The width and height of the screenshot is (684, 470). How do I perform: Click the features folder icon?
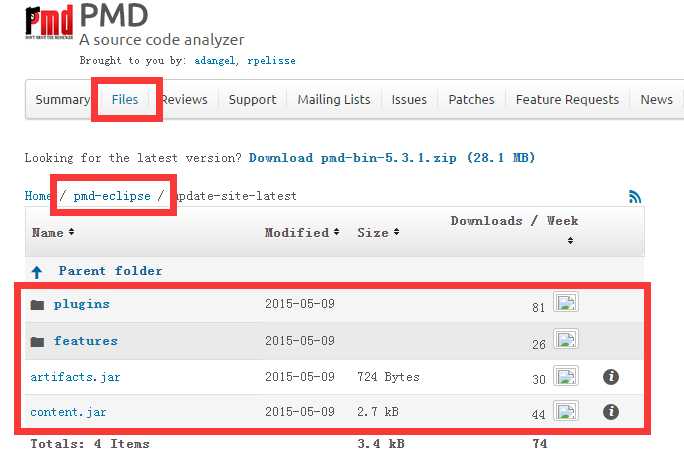(38, 342)
